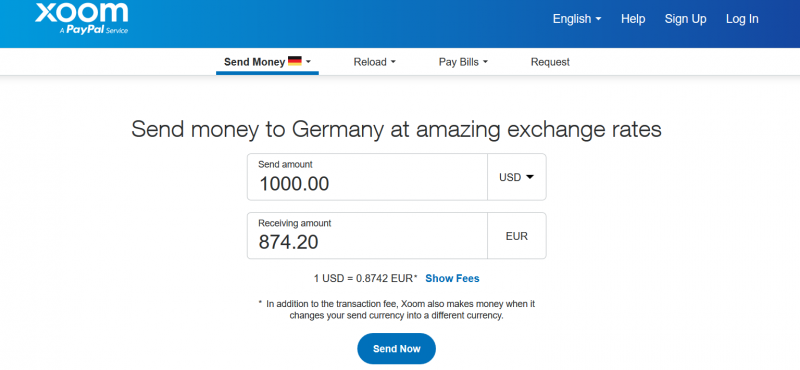The height and width of the screenshot is (370, 800).
Task: Click the German flag icon
Action: pos(295,61)
